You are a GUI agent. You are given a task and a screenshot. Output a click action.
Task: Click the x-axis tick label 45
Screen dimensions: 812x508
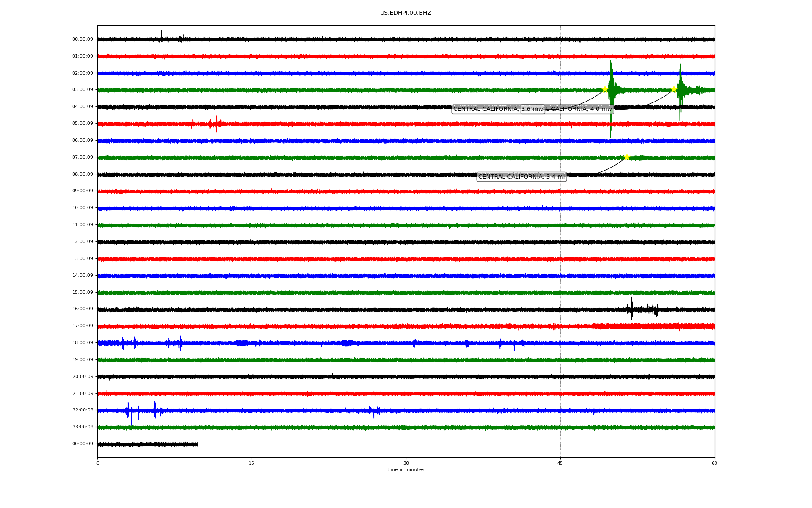(x=560, y=463)
